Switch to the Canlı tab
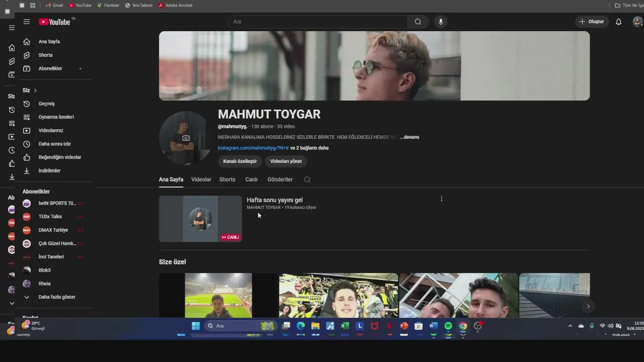This screenshot has height=362, width=644. click(x=251, y=179)
